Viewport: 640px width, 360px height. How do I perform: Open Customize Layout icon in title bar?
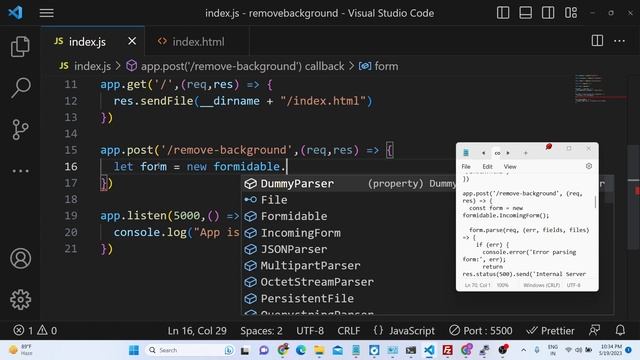click(x=571, y=13)
